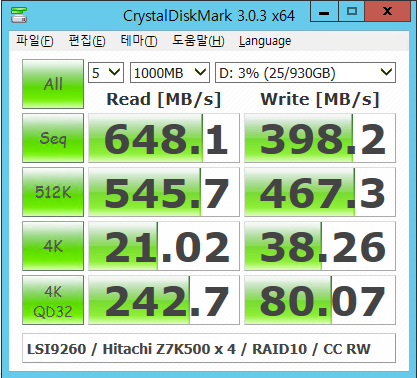This screenshot has height=378, width=417.
Task: Maximize the CrystalDiskMark window
Action: 352,11
